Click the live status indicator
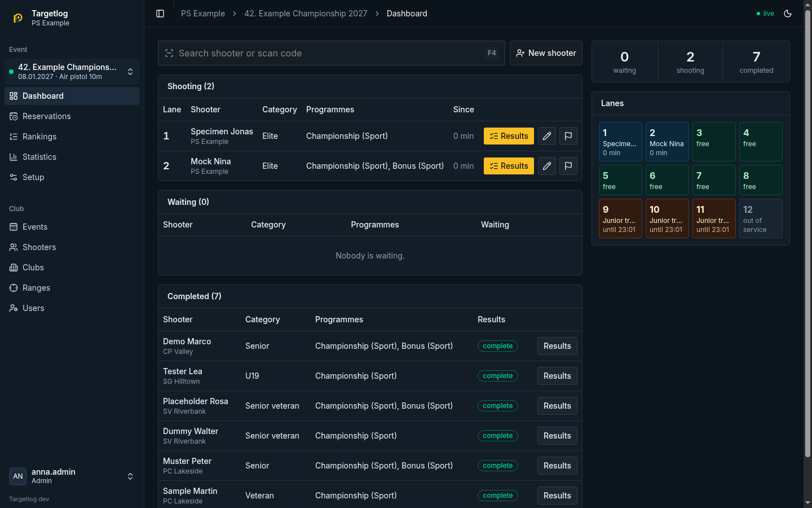The height and width of the screenshot is (508, 812). [x=765, y=14]
